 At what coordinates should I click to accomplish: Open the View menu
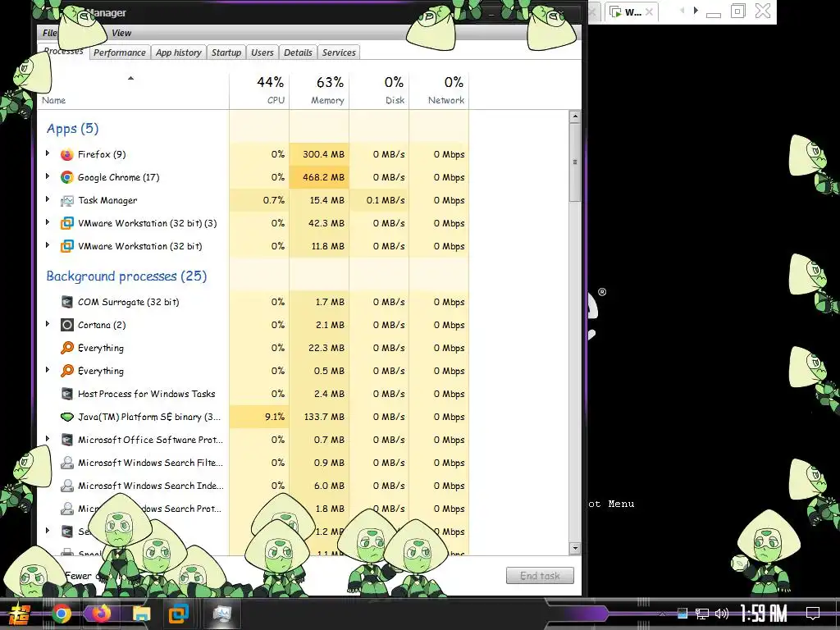[121, 33]
